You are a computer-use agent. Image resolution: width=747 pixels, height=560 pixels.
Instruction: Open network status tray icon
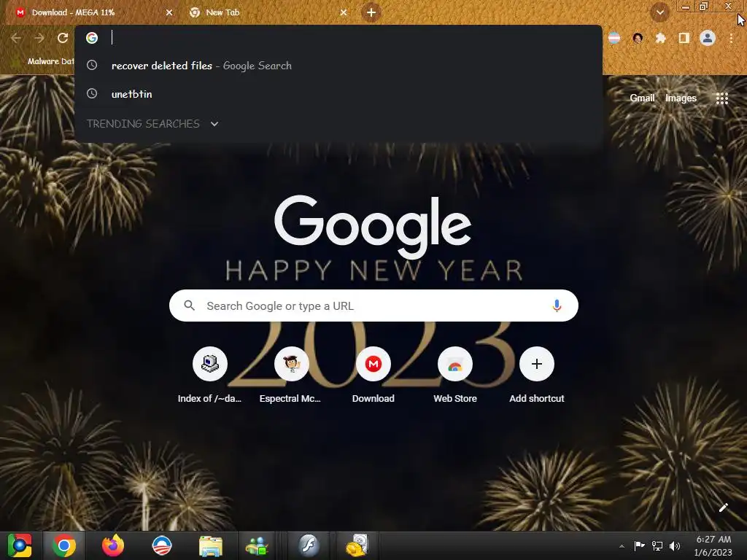point(657,545)
